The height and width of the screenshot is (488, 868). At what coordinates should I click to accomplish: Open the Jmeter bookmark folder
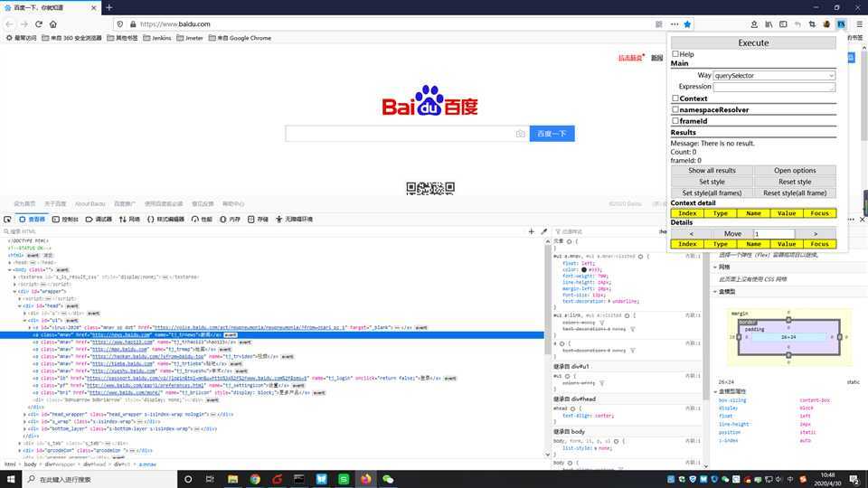(x=190, y=38)
